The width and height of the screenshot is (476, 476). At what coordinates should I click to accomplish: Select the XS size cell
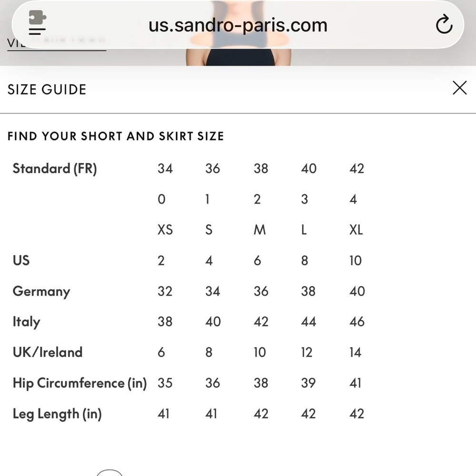click(165, 230)
